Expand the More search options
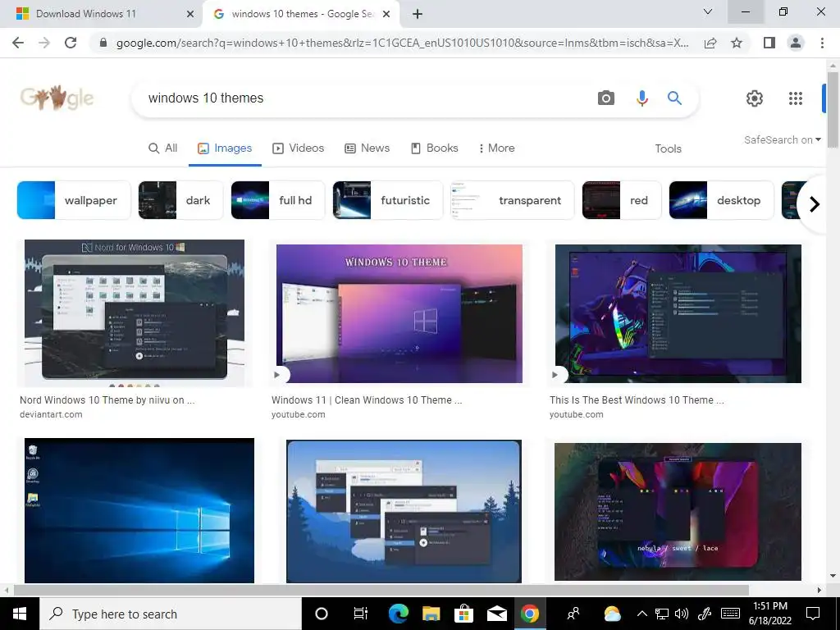840x630 pixels. (x=496, y=148)
